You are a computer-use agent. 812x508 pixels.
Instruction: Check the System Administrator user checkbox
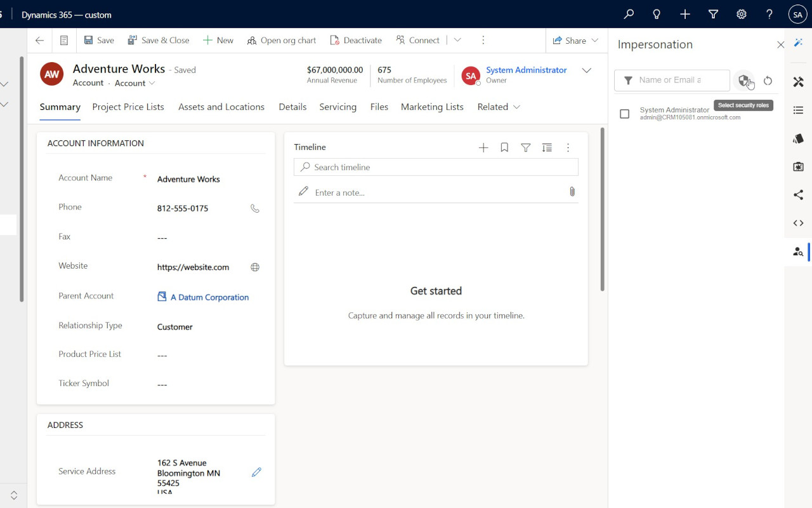click(625, 114)
